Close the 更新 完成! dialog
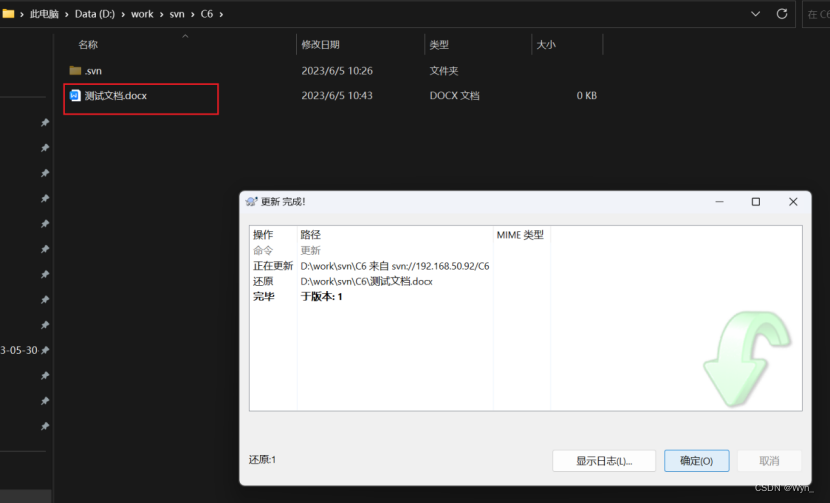 click(793, 202)
